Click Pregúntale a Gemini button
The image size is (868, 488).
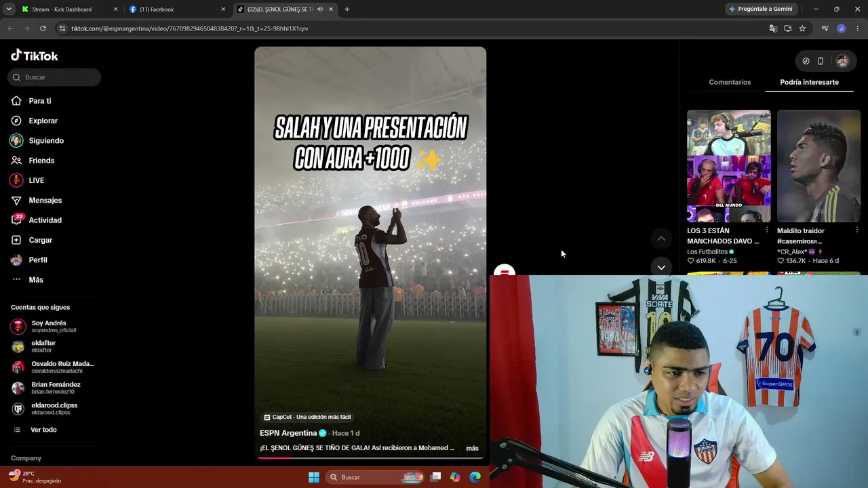coord(760,9)
